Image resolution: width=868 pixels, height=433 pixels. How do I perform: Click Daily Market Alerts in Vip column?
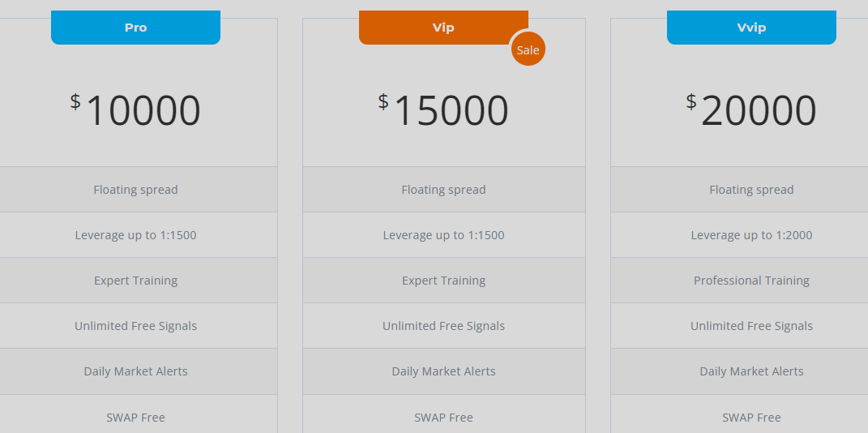point(443,371)
